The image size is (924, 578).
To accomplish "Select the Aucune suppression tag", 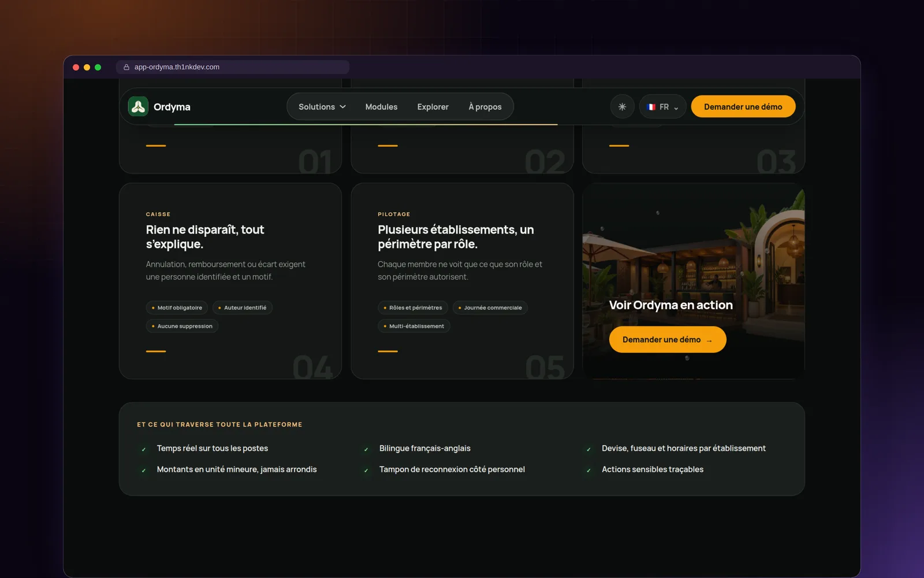I will click(x=182, y=326).
